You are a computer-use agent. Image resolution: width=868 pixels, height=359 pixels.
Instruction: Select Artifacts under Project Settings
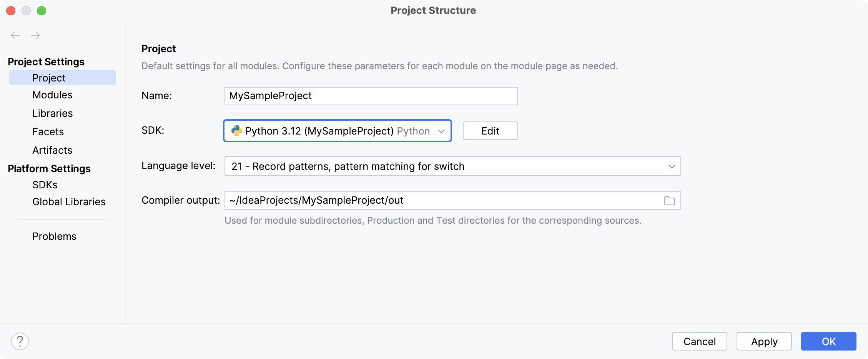[x=52, y=150]
